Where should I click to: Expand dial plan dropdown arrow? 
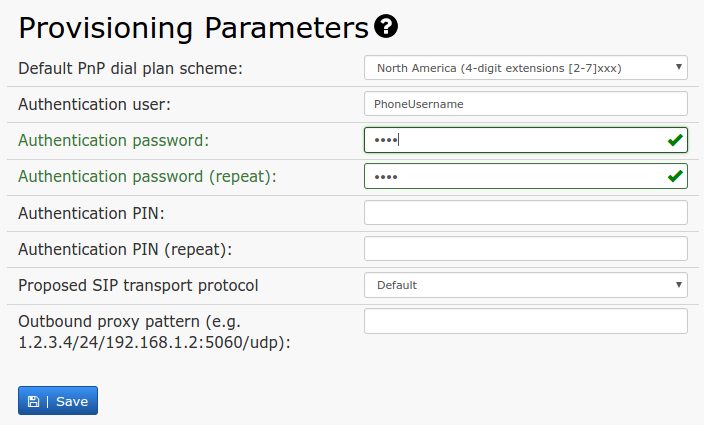pos(679,67)
